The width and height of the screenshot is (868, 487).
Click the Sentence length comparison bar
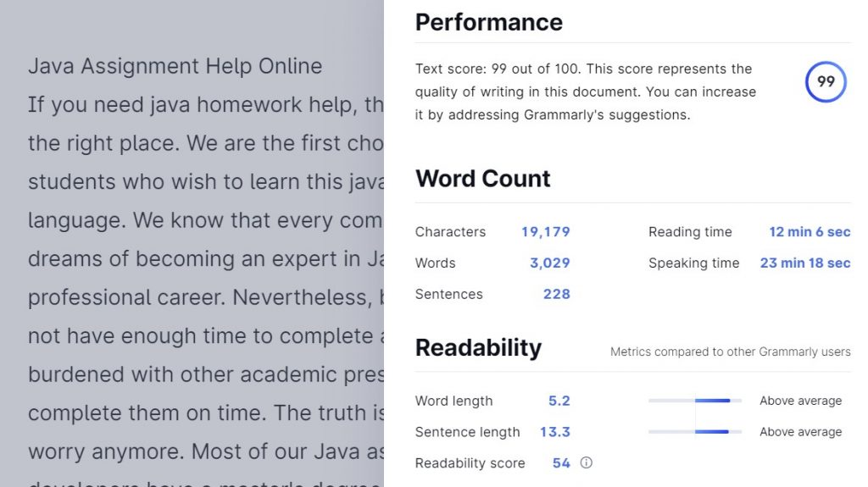point(695,432)
